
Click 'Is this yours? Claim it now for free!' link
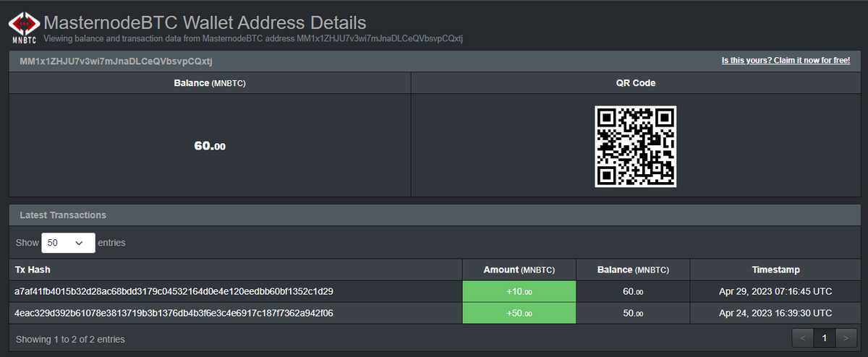pyautogui.click(x=786, y=61)
